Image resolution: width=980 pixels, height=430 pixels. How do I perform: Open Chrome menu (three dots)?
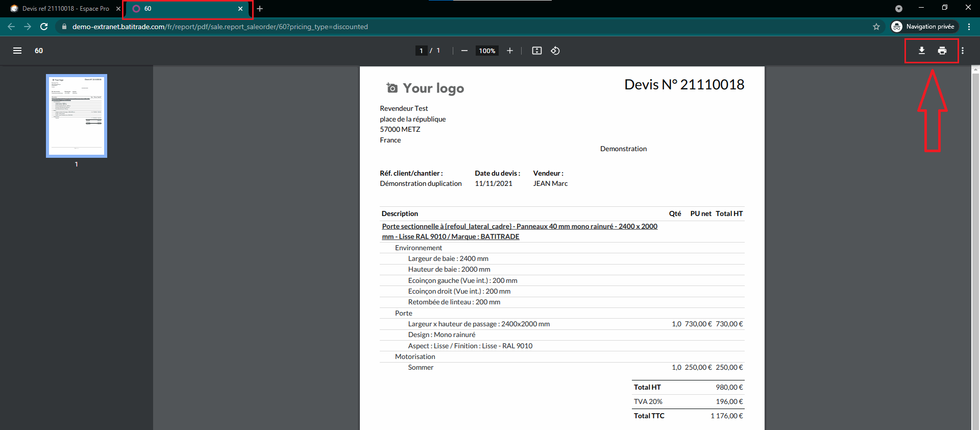coord(969,27)
